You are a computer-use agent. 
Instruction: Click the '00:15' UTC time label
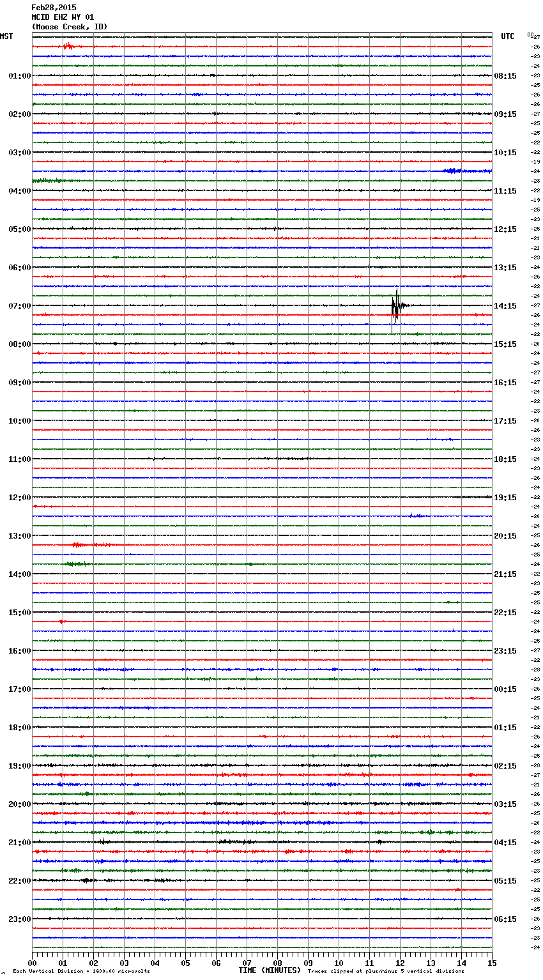505,689
